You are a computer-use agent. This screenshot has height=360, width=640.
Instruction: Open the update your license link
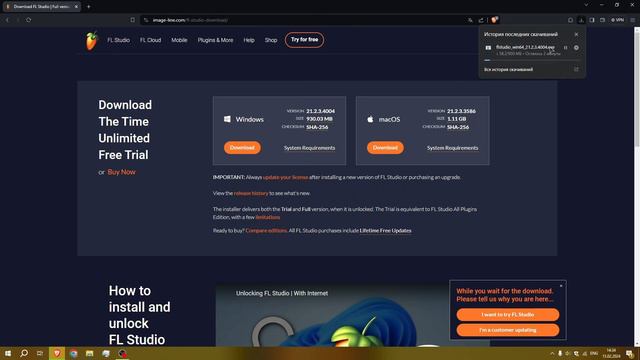pos(285,177)
